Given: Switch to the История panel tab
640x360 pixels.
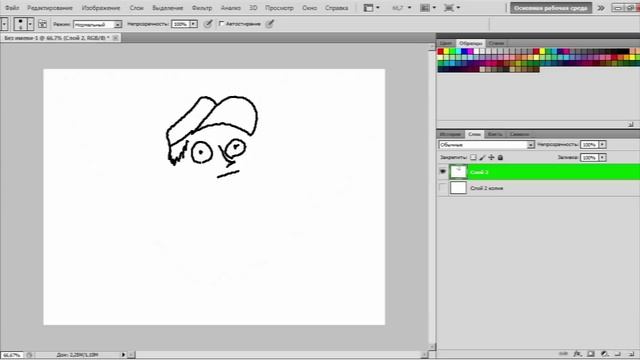Looking at the screenshot, I should (x=450, y=134).
